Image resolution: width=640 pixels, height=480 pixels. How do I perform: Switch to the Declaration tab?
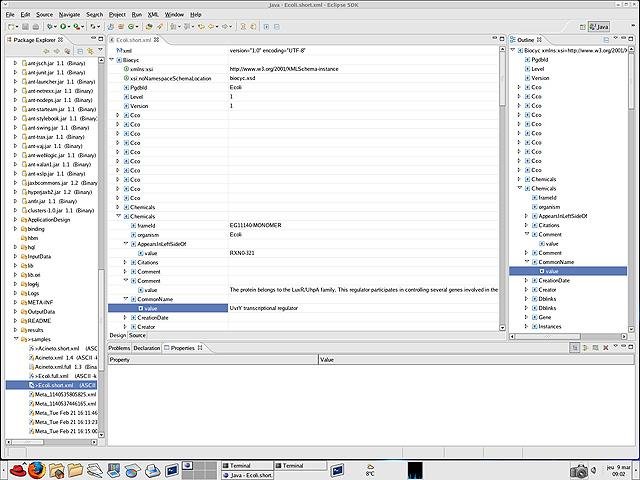click(x=147, y=348)
